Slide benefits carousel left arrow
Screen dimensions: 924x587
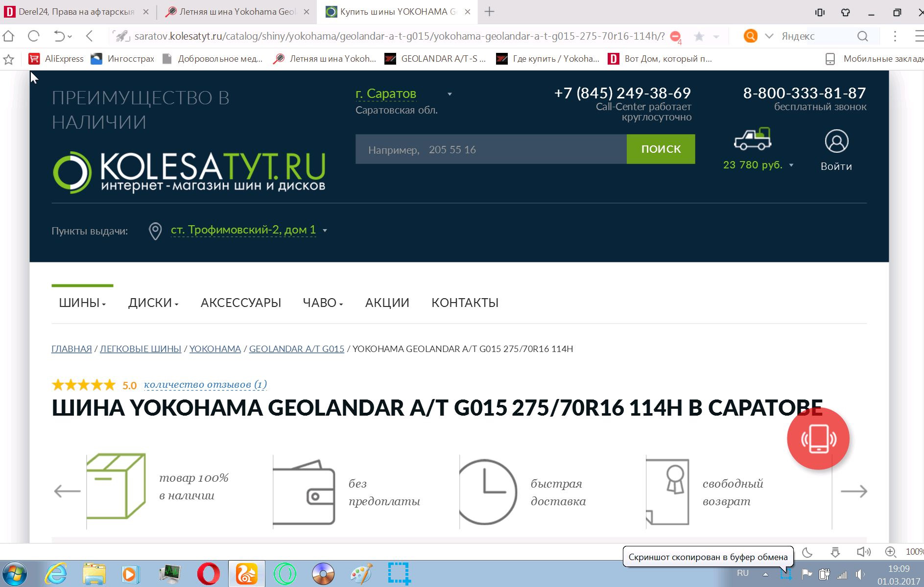(67, 491)
